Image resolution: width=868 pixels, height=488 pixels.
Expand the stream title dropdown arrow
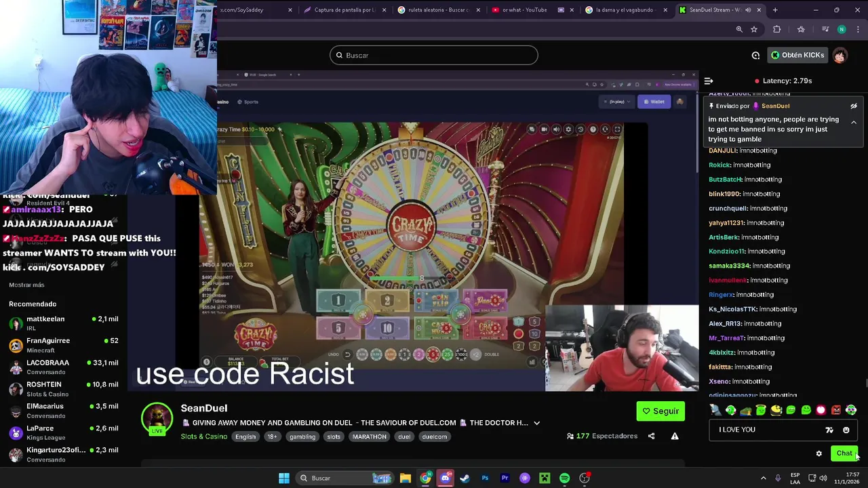tap(536, 423)
